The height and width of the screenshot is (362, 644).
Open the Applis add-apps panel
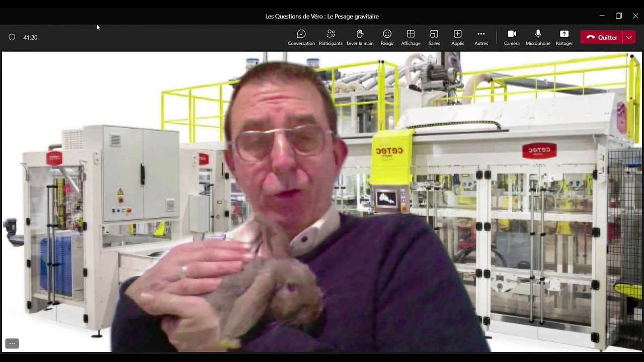pyautogui.click(x=457, y=37)
